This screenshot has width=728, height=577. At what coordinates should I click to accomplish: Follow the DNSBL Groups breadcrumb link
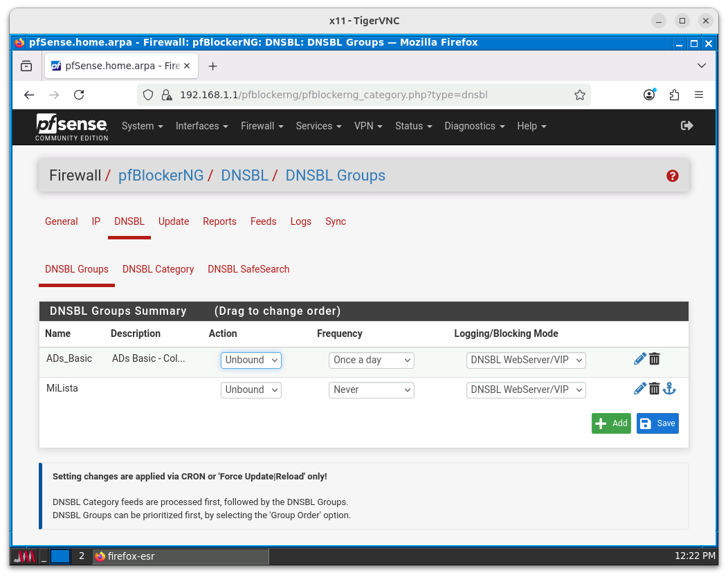335,176
